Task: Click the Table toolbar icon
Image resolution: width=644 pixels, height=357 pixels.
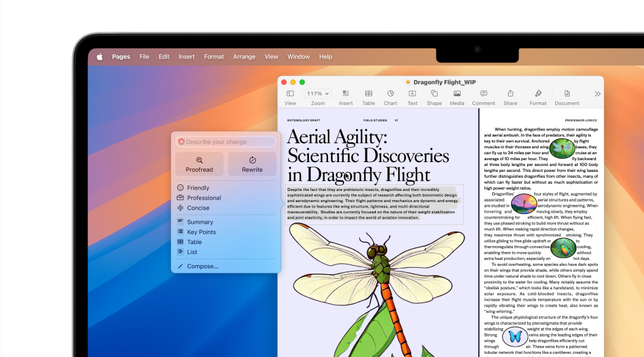Action: [369, 94]
